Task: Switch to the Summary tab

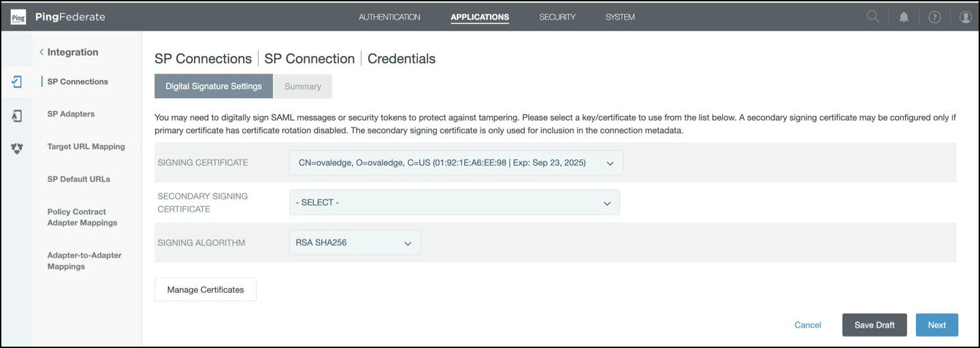Action: [x=303, y=86]
